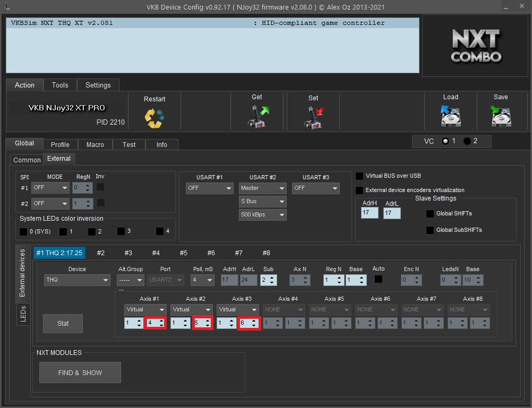This screenshot has width=532, height=408.
Task: Click the Stat button
Action: (x=63, y=324)
